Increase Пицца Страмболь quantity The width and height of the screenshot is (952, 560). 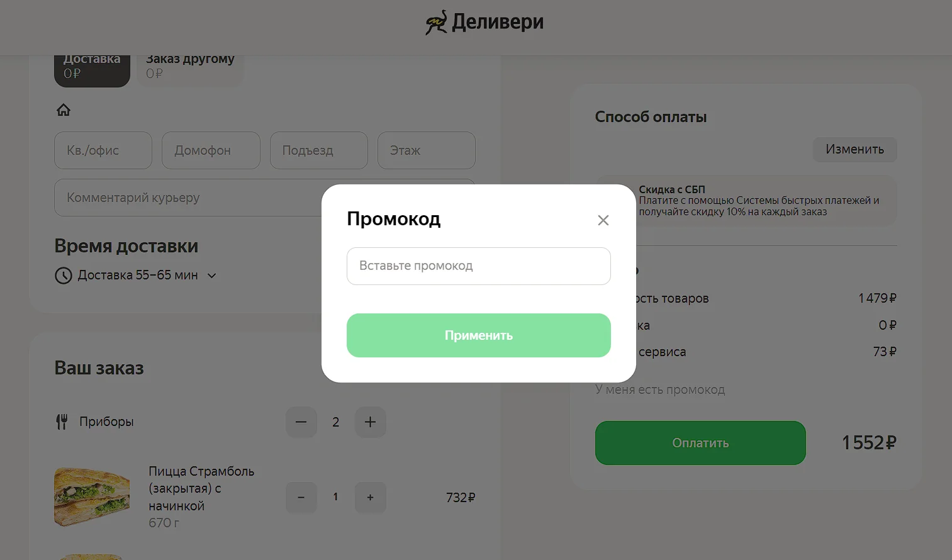click(x=370, y=497)
